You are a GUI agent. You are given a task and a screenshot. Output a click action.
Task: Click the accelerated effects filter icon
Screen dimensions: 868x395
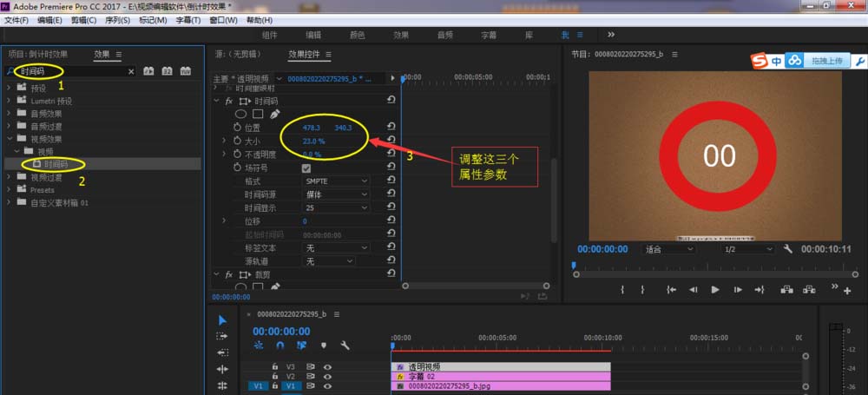point(148,71)
